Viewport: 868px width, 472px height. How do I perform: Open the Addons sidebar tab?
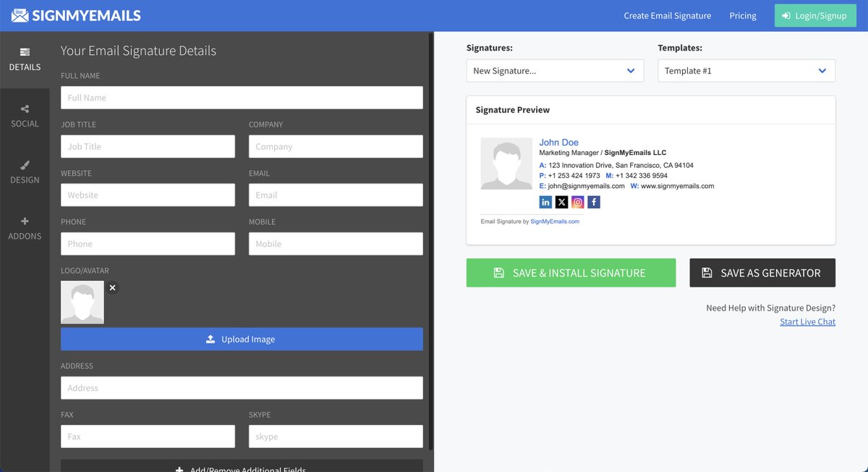click(x=25, y=229)
